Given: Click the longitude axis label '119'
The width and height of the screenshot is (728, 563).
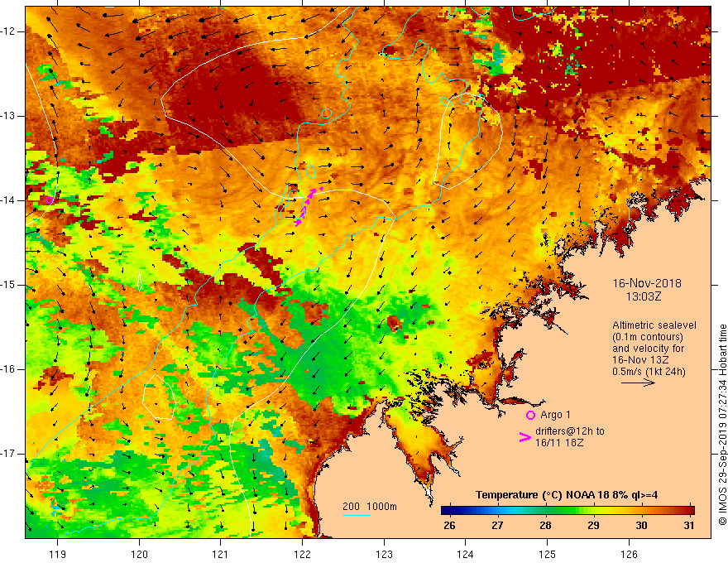Looking at the screenshot, I should [58, 554].
